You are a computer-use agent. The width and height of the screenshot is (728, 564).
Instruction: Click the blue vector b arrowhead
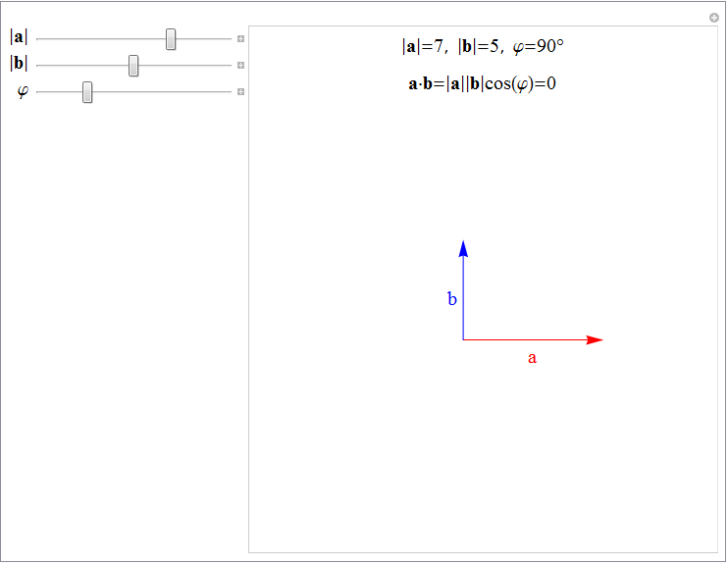point(463,248)
